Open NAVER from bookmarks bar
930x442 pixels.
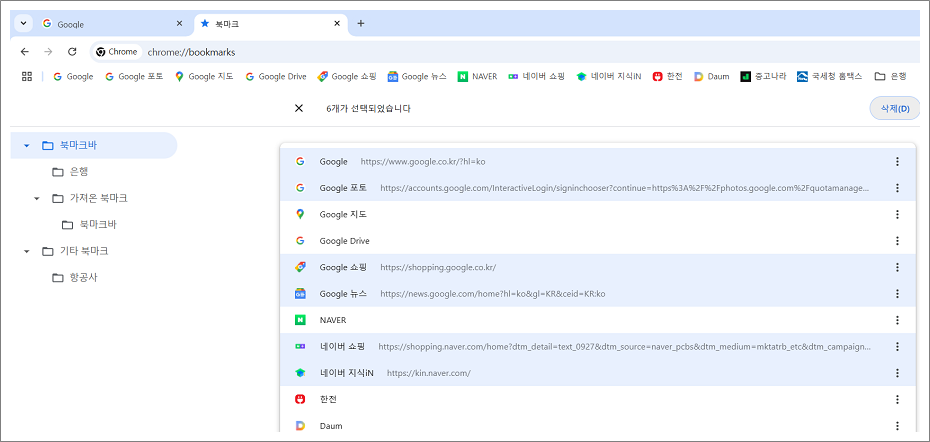[x=477, y=77]
